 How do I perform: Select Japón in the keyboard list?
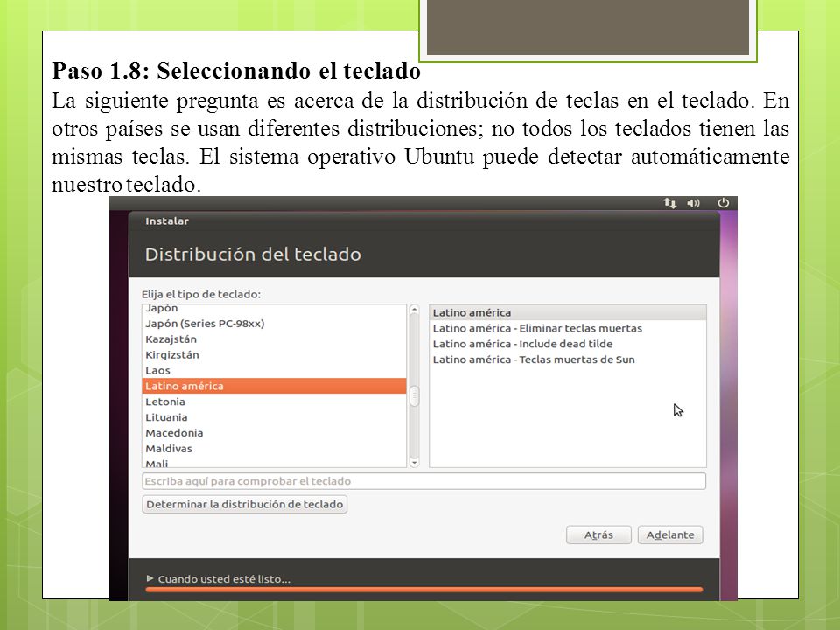[274, 309]
